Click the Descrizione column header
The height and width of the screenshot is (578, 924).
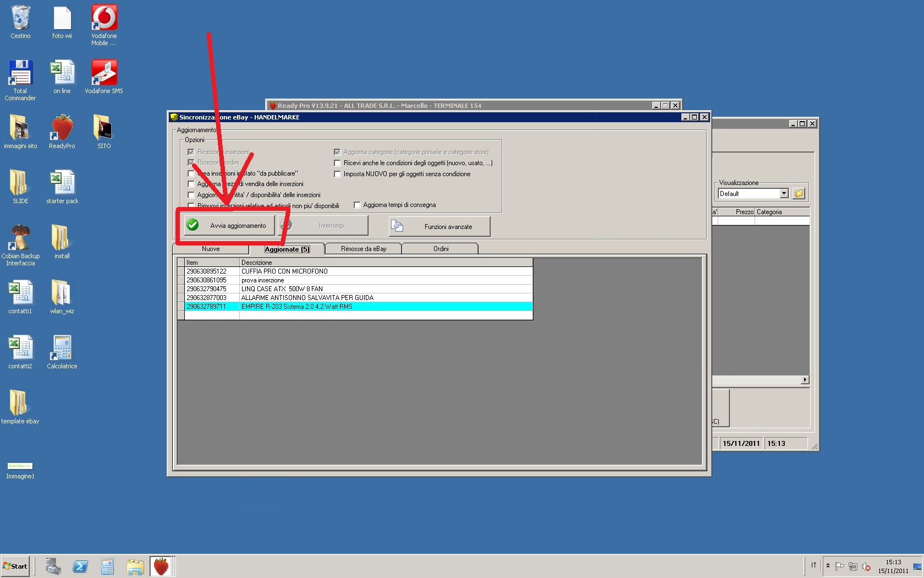(x=386, y=263)
